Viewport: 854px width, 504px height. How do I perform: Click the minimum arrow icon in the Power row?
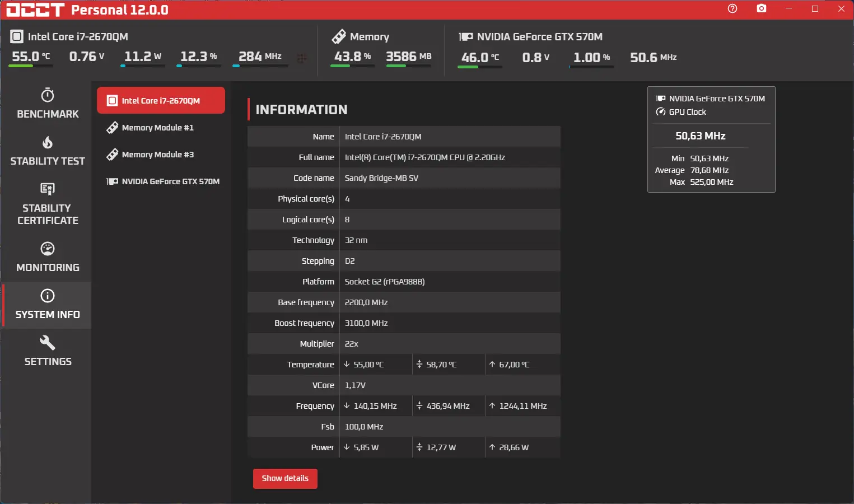point(347,447)
